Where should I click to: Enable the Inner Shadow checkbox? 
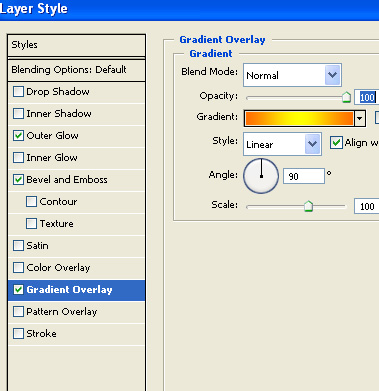tap(18, 114)
